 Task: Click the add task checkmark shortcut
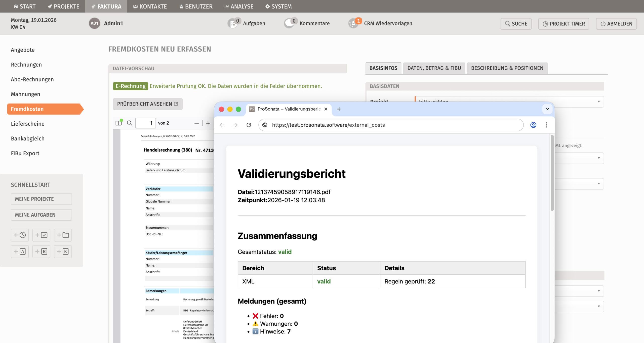click(x=41, y=235)
